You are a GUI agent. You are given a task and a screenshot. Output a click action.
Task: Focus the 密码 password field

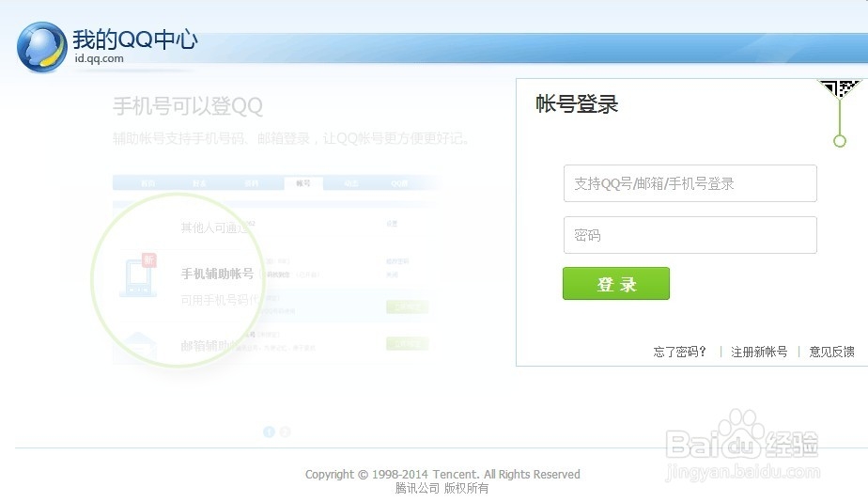tap(690, 235)
